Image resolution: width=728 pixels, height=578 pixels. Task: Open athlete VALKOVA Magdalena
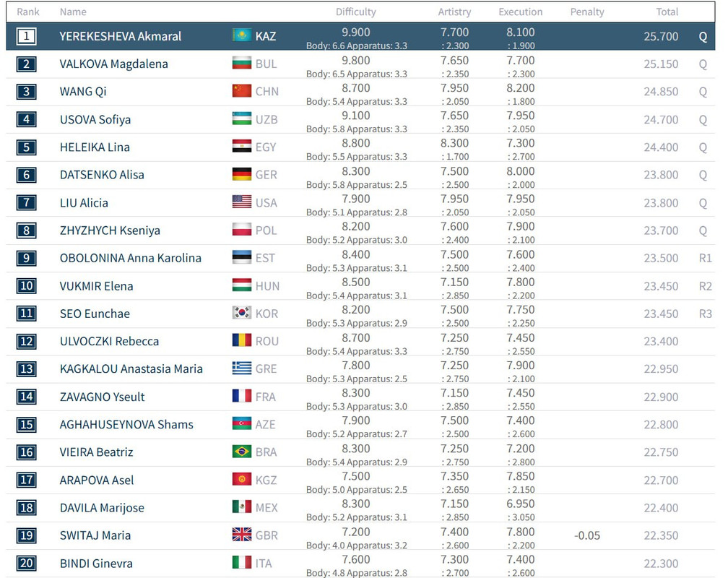pyautogui.click(x=114, y=64)
